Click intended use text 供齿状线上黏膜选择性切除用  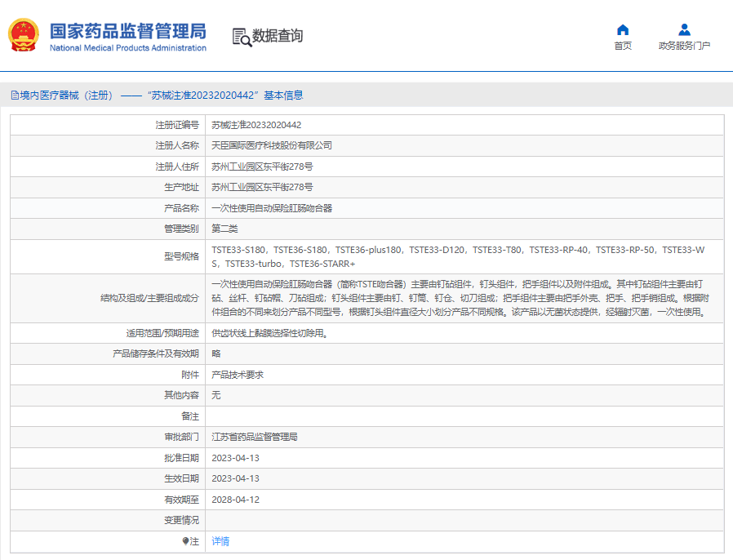pos(269,333)
